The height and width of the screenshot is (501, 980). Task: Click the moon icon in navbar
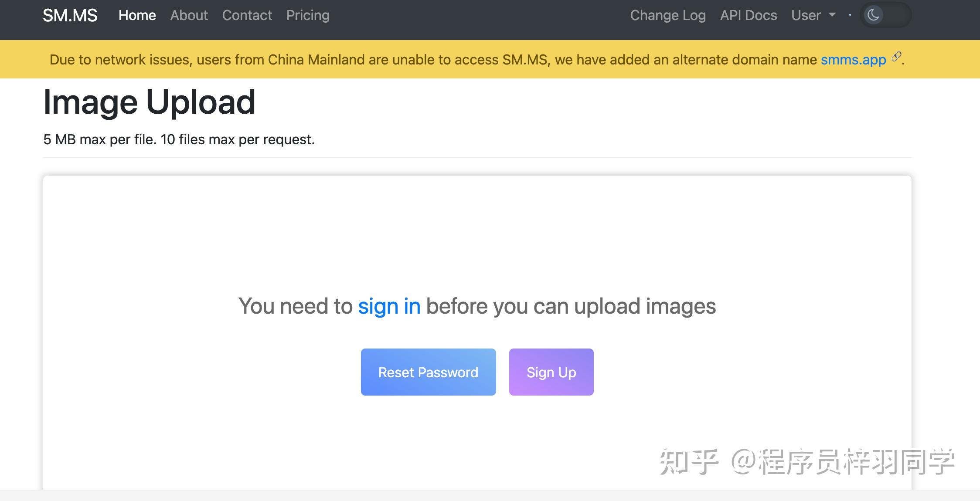873,15
